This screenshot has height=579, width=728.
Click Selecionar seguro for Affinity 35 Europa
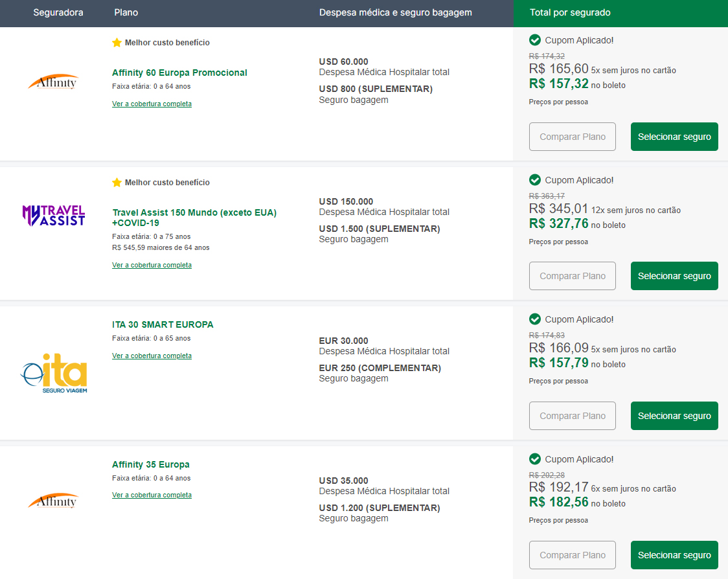(674, 555)
